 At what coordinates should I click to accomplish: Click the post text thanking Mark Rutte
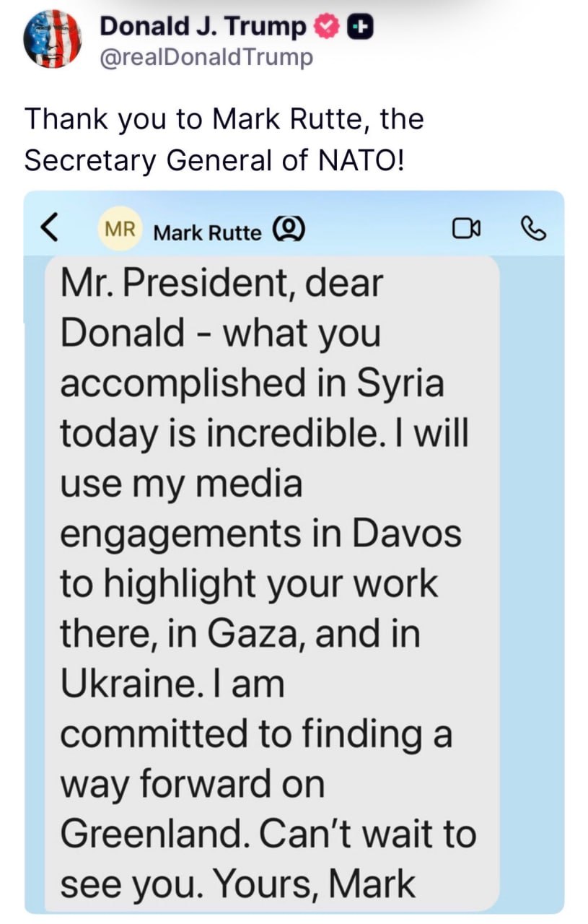(224, 139)
